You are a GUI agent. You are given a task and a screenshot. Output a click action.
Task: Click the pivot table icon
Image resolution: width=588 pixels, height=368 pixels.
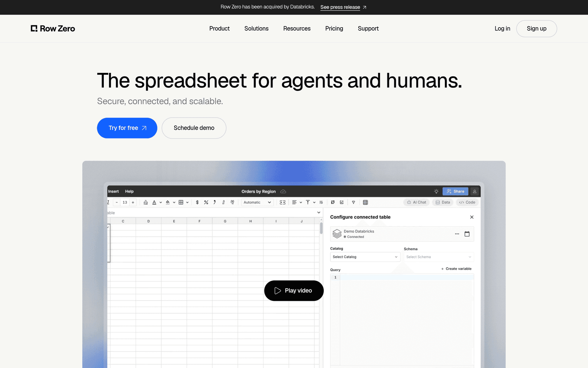[333, 202]
